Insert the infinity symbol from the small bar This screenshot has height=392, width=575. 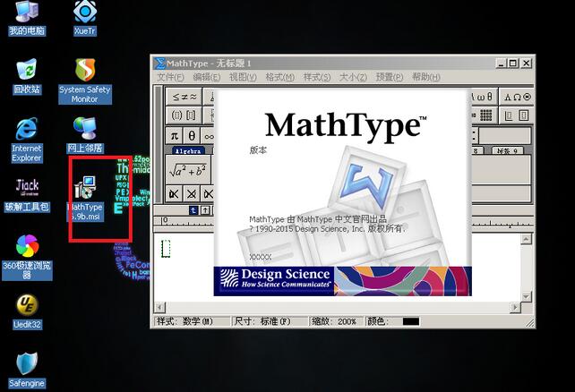click(208, 136)
